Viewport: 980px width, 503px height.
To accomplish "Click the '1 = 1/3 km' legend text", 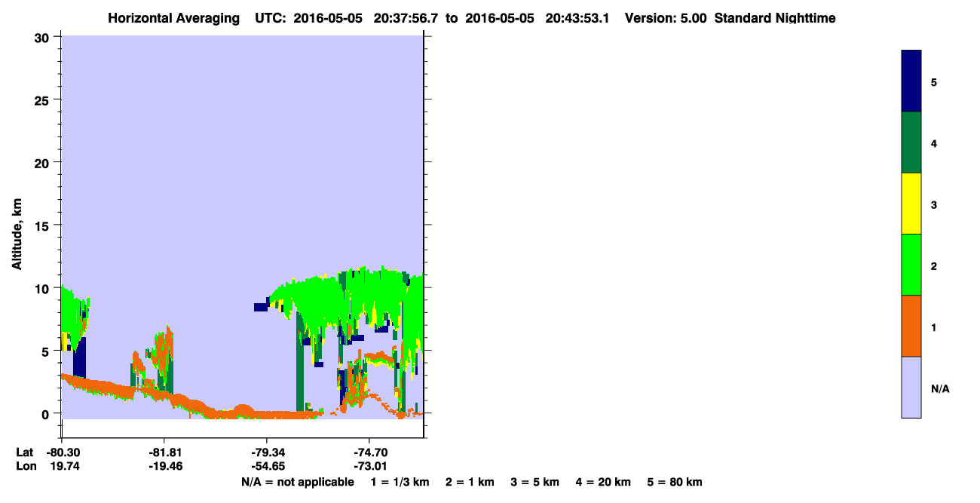I will click(400, 482).
